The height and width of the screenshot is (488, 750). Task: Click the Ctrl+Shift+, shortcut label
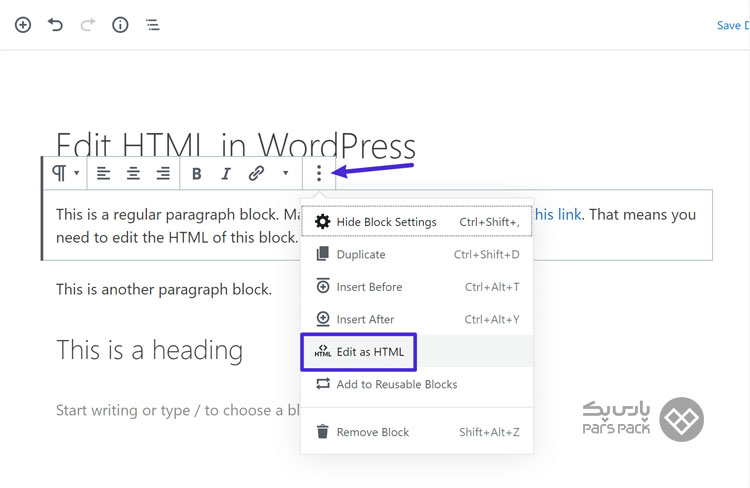[x=489, y=222]
